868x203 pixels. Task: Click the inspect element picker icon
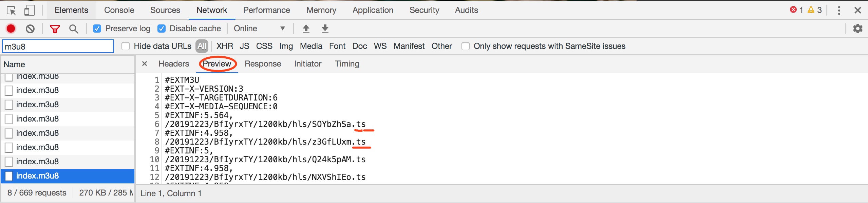coord(11,11)
